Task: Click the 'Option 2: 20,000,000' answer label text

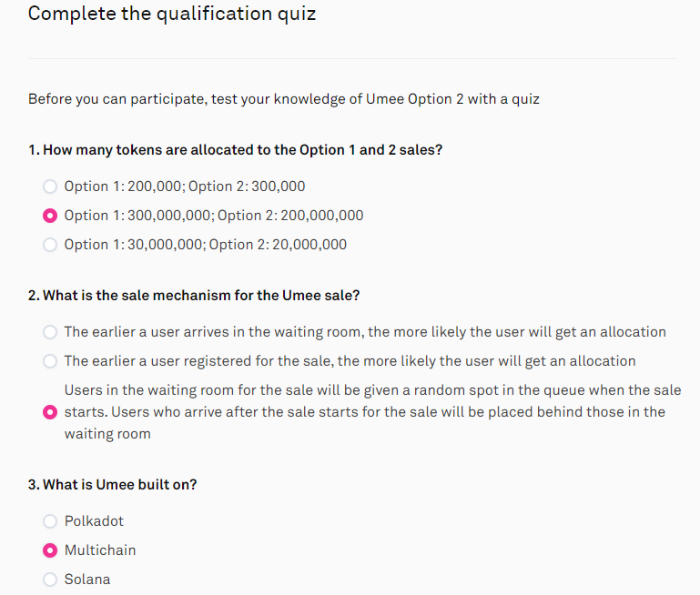Action: click(x=206, y=245)
